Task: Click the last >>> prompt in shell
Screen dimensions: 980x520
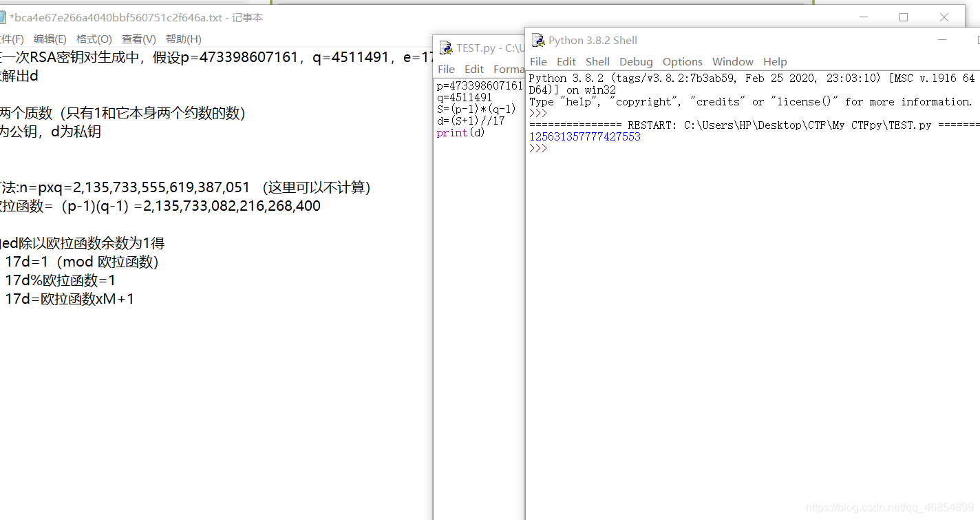Action: pos(537,148)
